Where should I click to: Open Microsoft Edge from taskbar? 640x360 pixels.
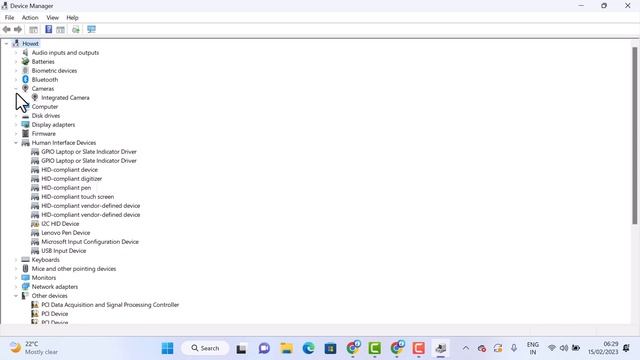point(309,348)
